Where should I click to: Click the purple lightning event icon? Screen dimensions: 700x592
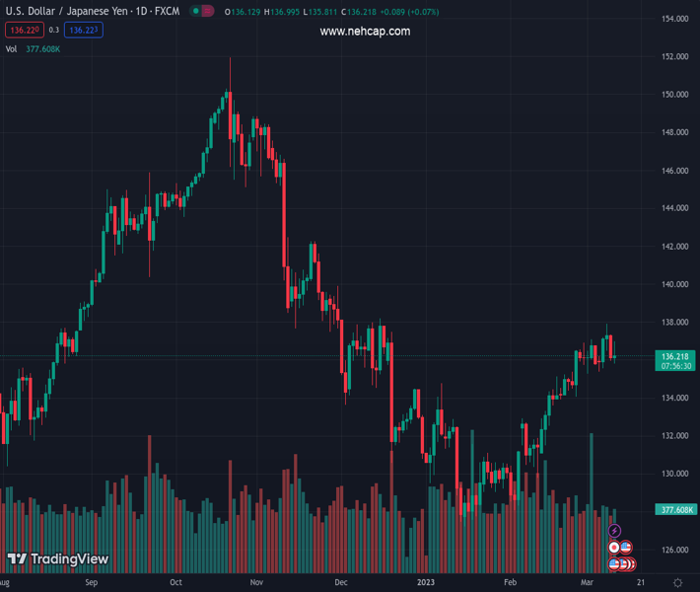coord(615,531)
